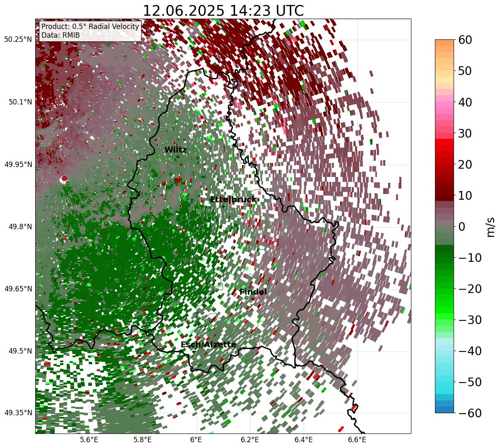The width and height of the screenshot is (500, 448).
Task: Click the 5.8°E longitude label
Action: [x=143, y=440]
